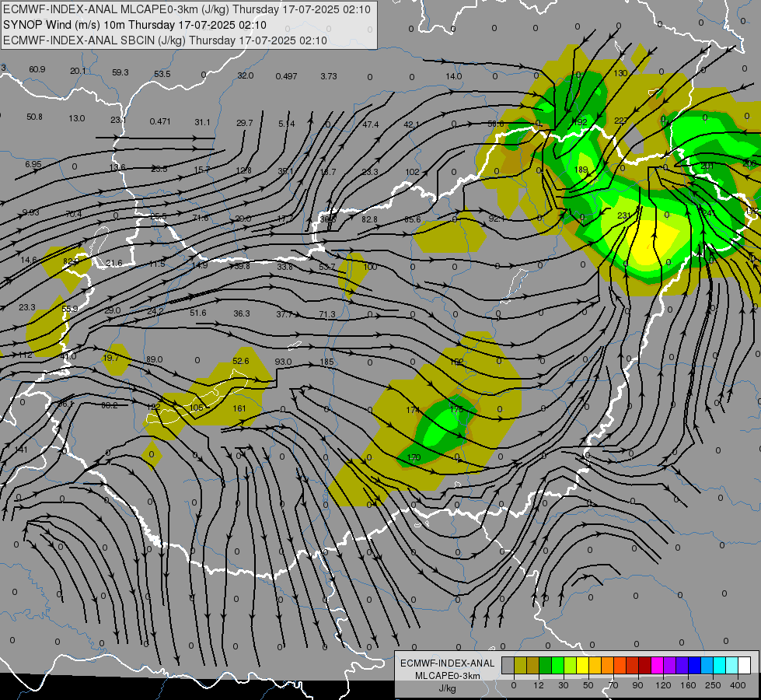Select the dark red legend swatch

645,665
